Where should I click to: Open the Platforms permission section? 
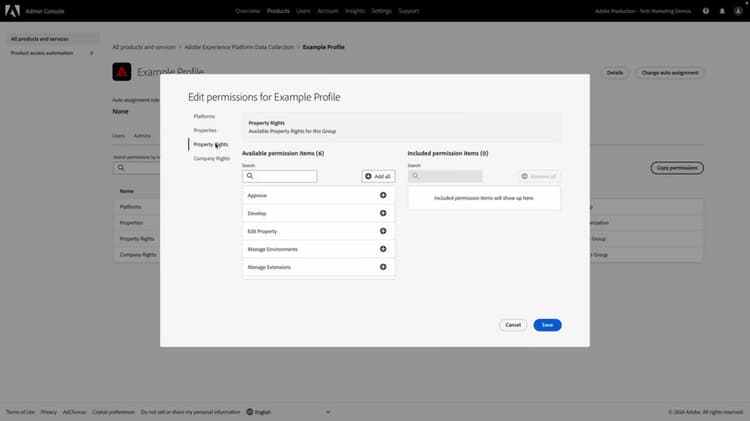(204, 116)
